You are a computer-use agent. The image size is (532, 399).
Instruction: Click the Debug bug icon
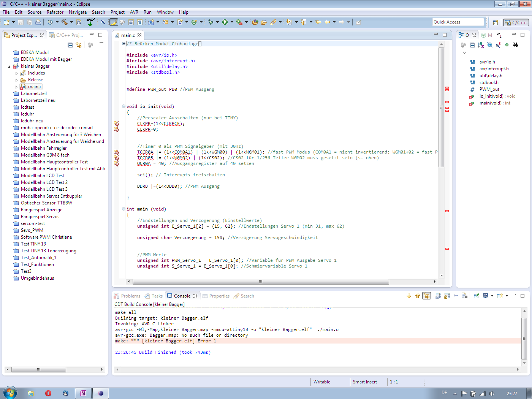[211, 22]
